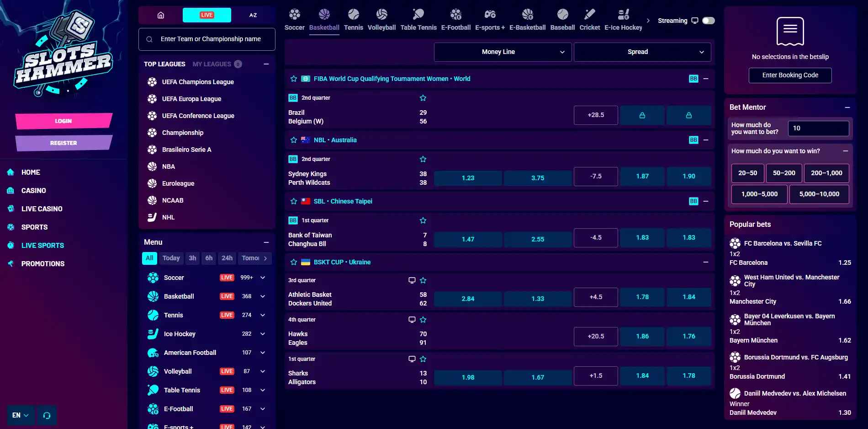Favorite the BSKT CUP Ukraine league
The image size is (868, 429).
point(294,262)
